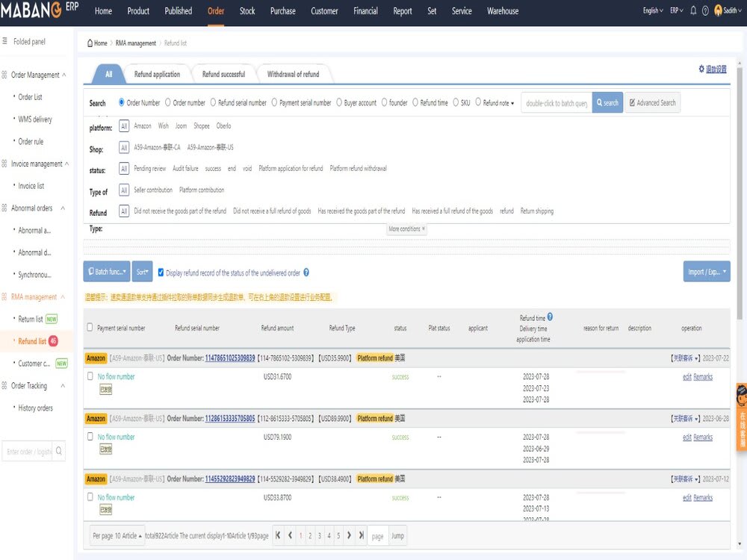Click the user avatar icon for Sadith
This screenshot has height=560, width=747.
click(718, 10)
